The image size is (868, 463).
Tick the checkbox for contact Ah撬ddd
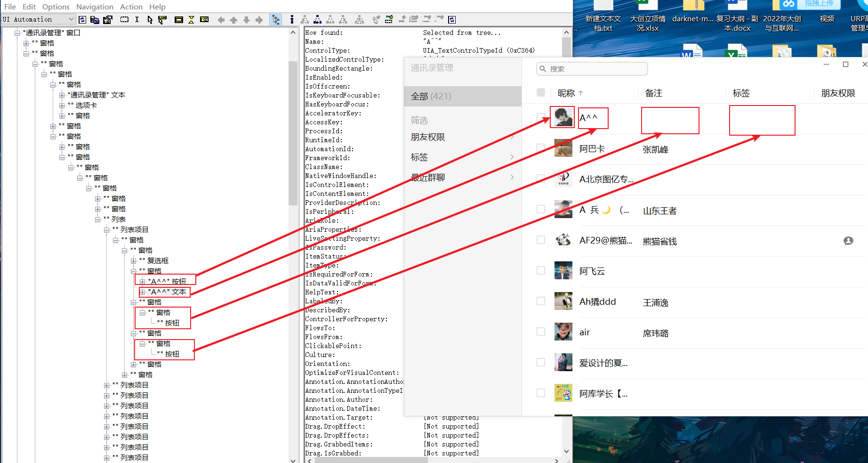coord(541,301)
